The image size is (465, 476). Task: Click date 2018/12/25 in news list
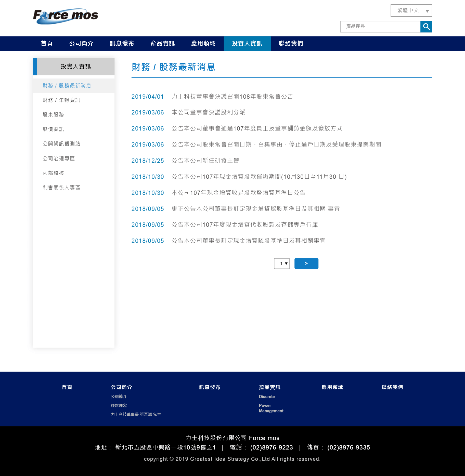pyautogui.click(x=148, y=161)
